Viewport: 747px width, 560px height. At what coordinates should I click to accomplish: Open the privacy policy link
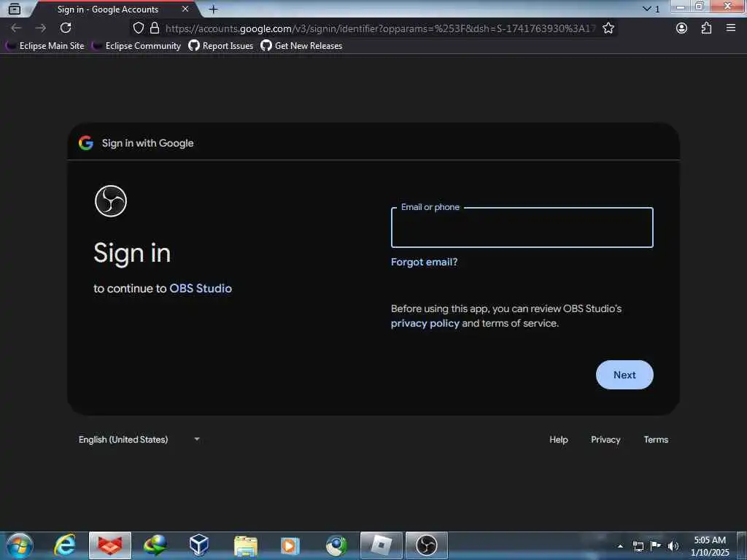(425, 323)
